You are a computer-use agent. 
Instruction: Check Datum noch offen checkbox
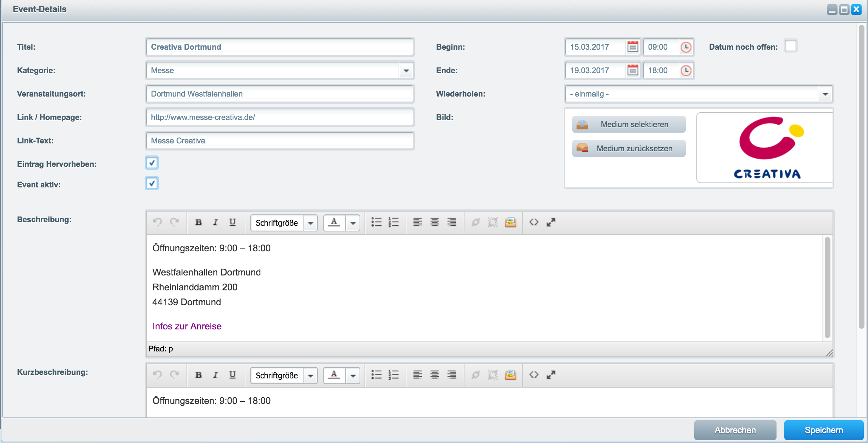pyautogui.click(x=791, y=46)
